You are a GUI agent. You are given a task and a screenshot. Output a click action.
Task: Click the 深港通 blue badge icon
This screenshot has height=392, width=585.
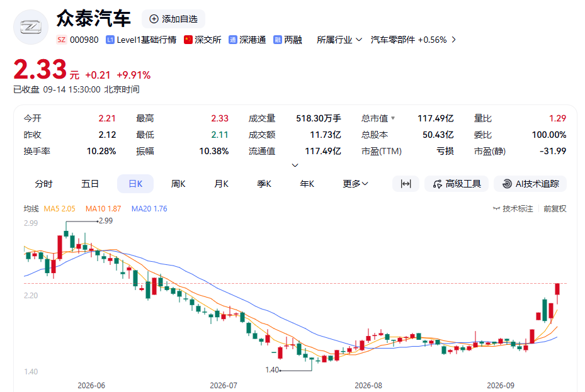coord(233,40)
